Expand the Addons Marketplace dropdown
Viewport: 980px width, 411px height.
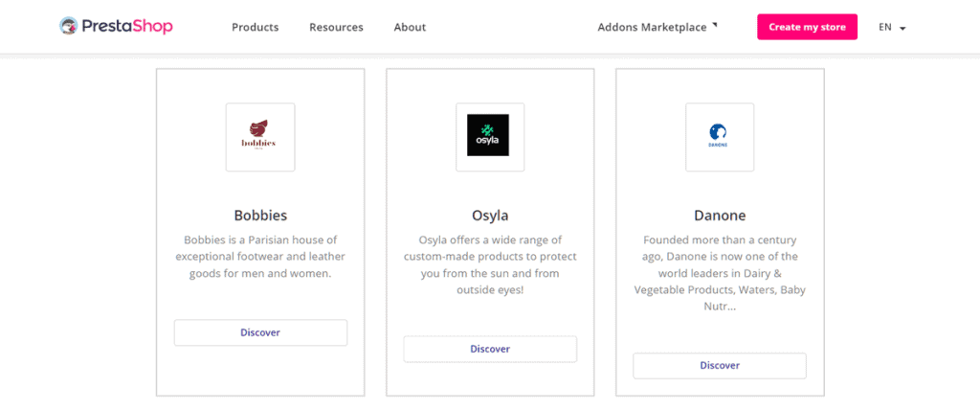tap(657, 28)
